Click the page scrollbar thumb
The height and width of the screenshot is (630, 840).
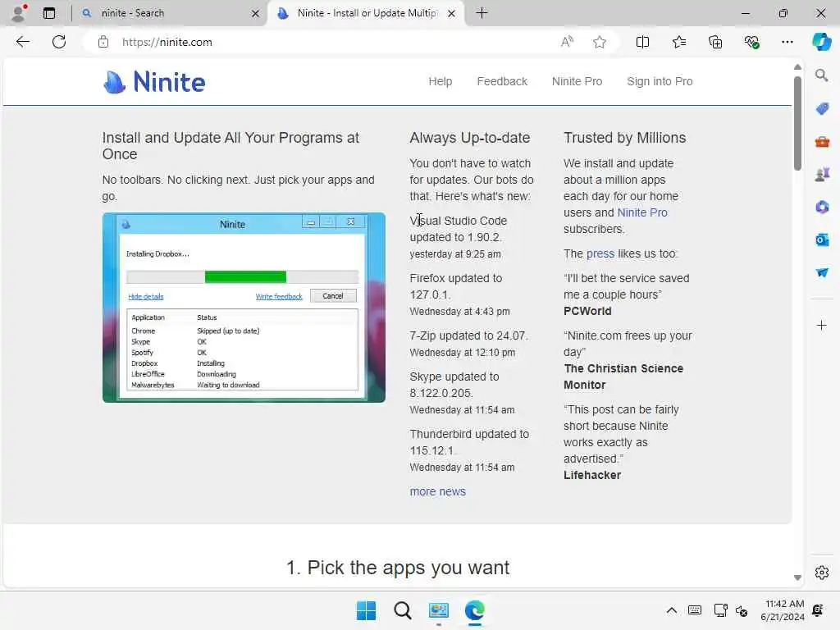click(x=797, y=124)
